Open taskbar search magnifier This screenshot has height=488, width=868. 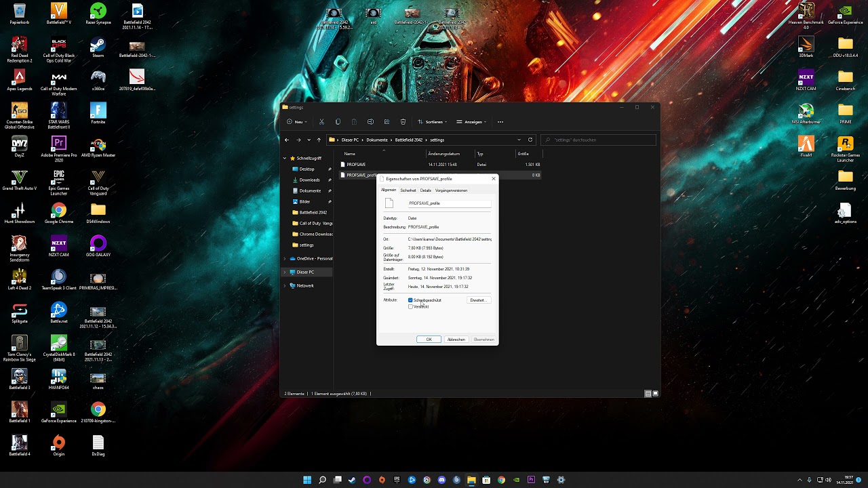[322, 480]
